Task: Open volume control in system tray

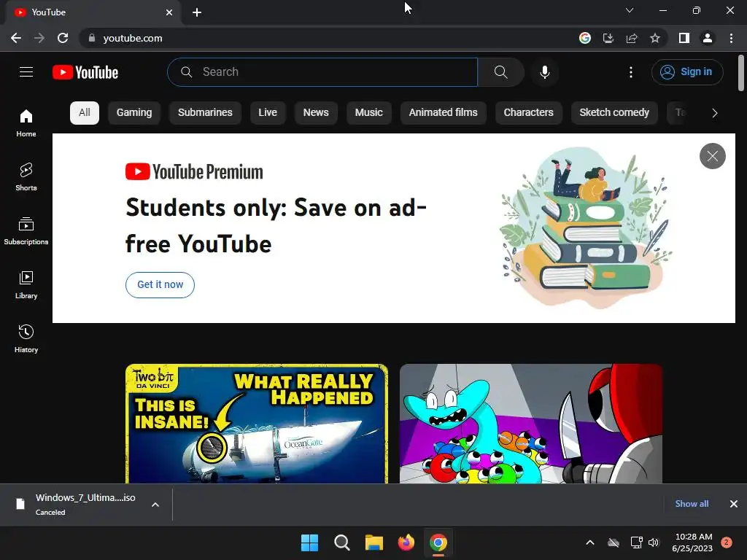Action: [x=654, y=542]
